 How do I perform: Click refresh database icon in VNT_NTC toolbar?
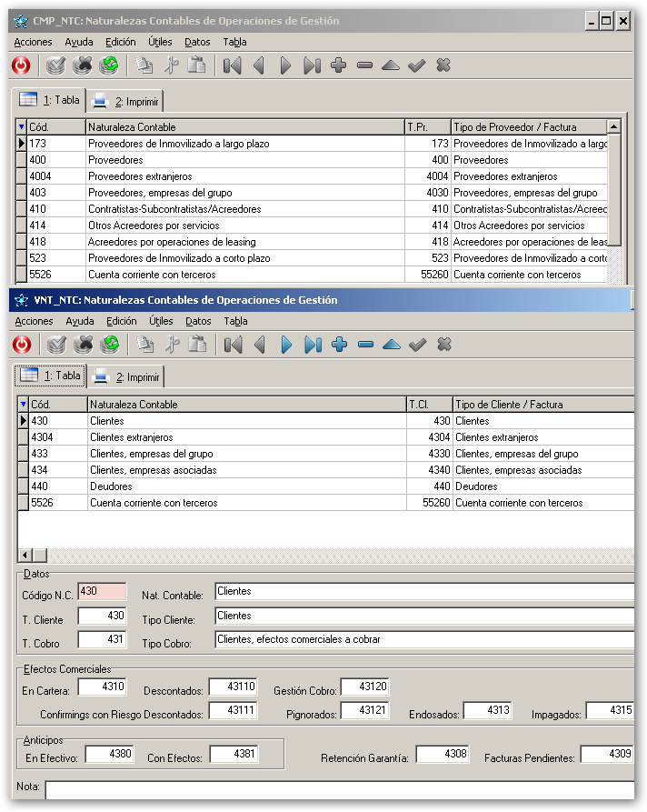click(x=110, y=345)
